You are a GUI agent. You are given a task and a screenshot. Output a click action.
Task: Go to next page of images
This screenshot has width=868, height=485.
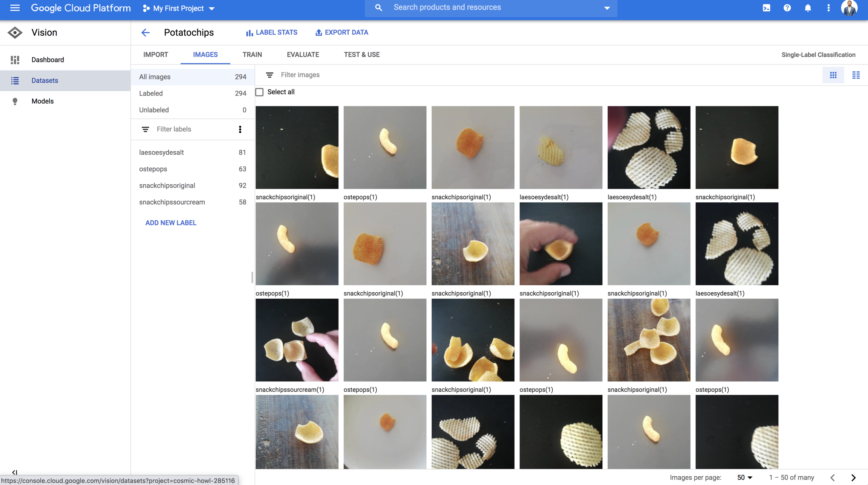pyautogui.click(x=853, y=478)
